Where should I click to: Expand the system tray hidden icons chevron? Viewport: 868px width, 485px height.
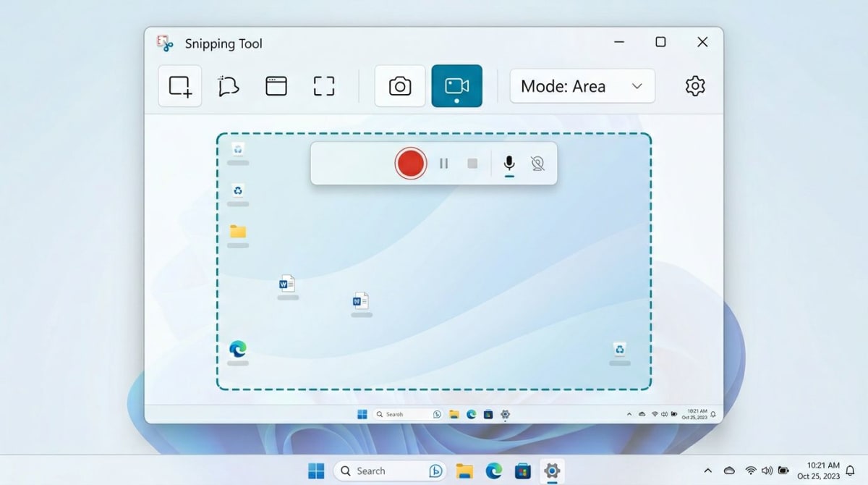pyautogui.click(x=708, y=471)
